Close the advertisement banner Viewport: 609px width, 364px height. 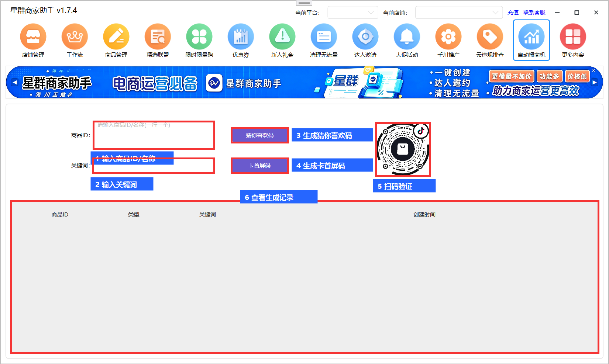[593, 70]
